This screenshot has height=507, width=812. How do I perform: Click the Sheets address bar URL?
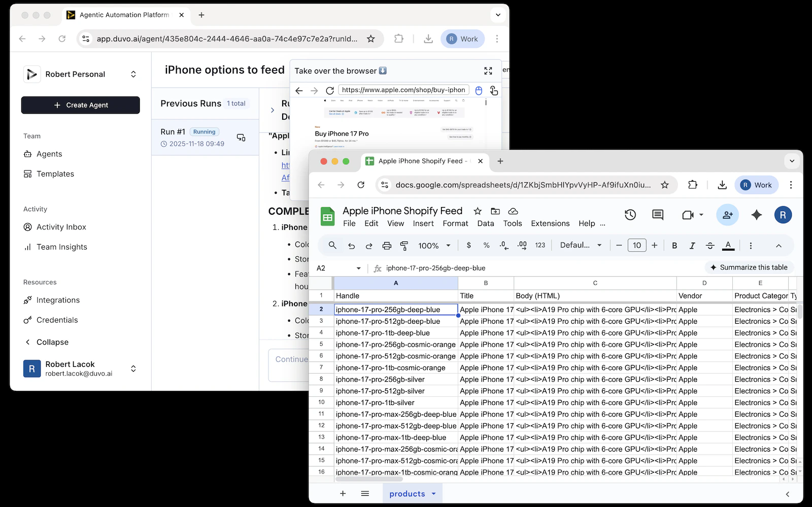click(523, 185)
